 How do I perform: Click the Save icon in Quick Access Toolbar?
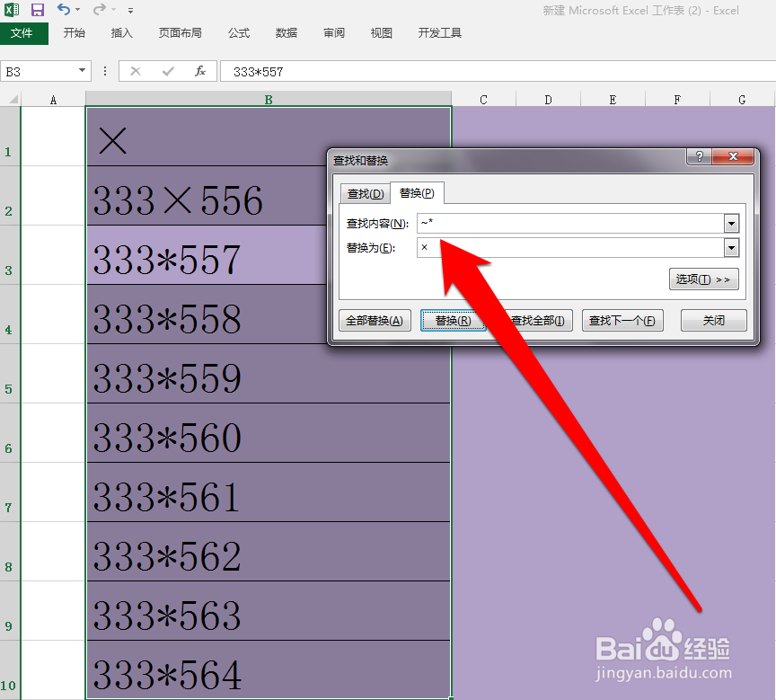pyautogui.click(x=36, y=9)
